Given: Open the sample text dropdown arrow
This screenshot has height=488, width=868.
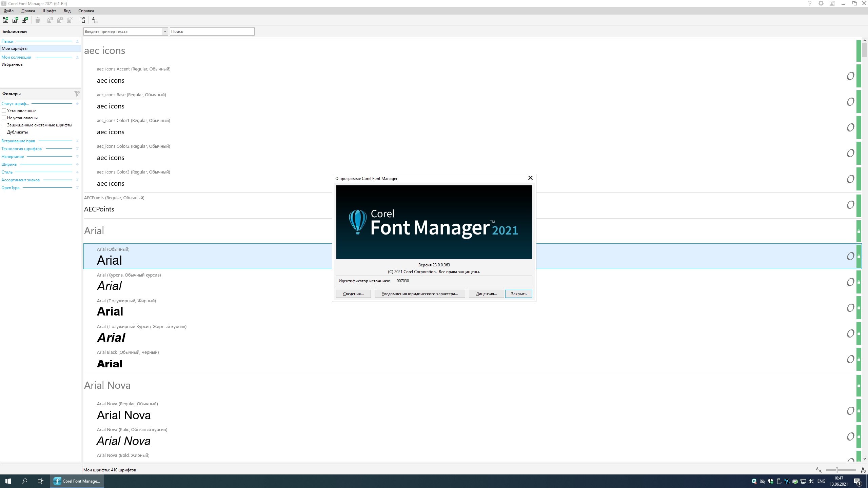Looking at the screenshot, I should point(165,32).
